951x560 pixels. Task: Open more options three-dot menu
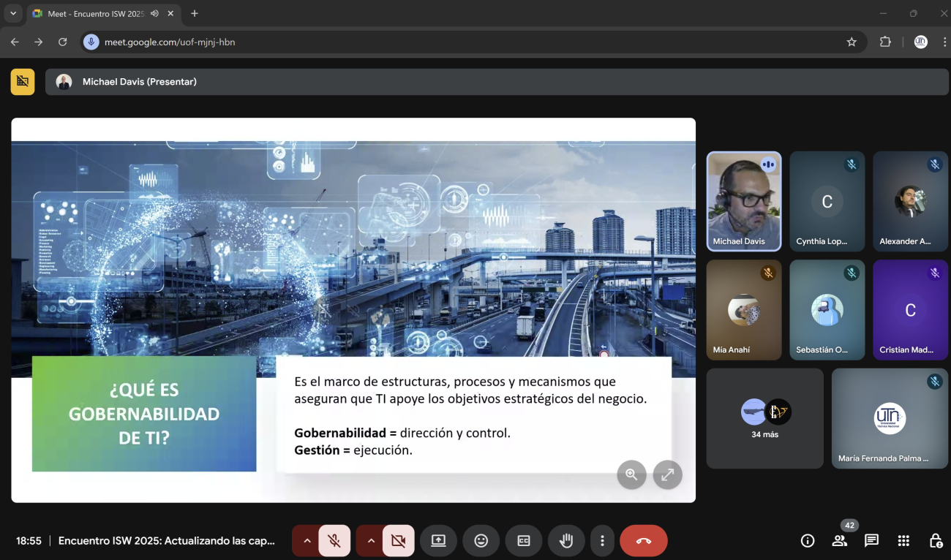[602, 541]
